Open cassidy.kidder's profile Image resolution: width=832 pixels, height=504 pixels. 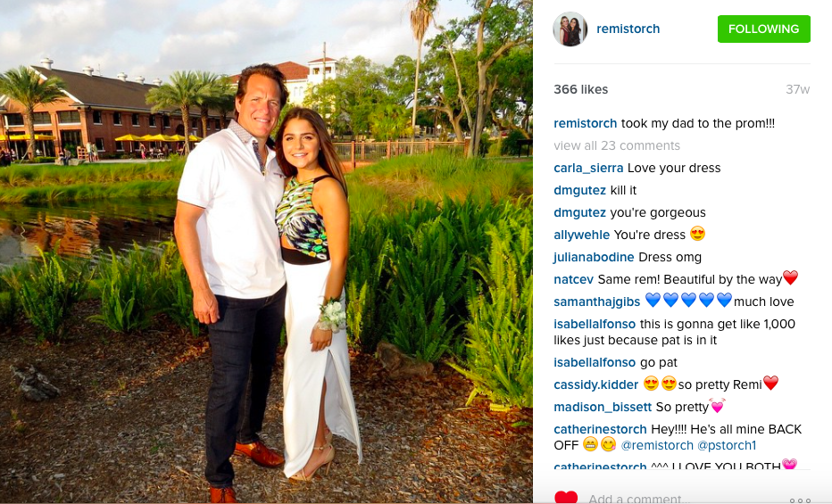click(x=595, y=384)
